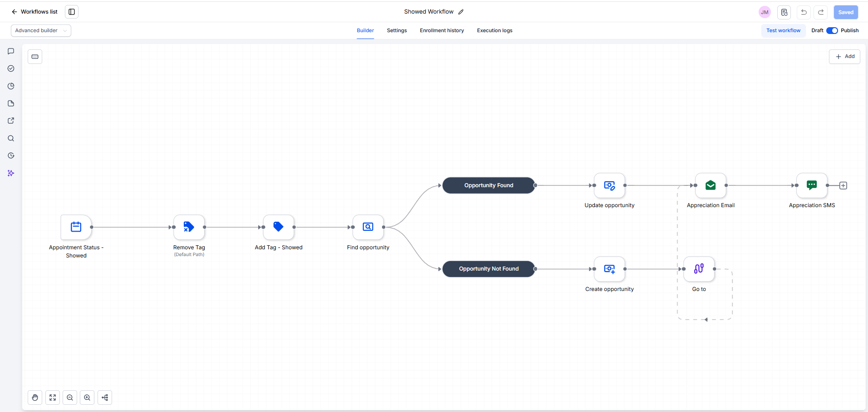
Task: Go back to Workflows list
Action: coord(34,12)
